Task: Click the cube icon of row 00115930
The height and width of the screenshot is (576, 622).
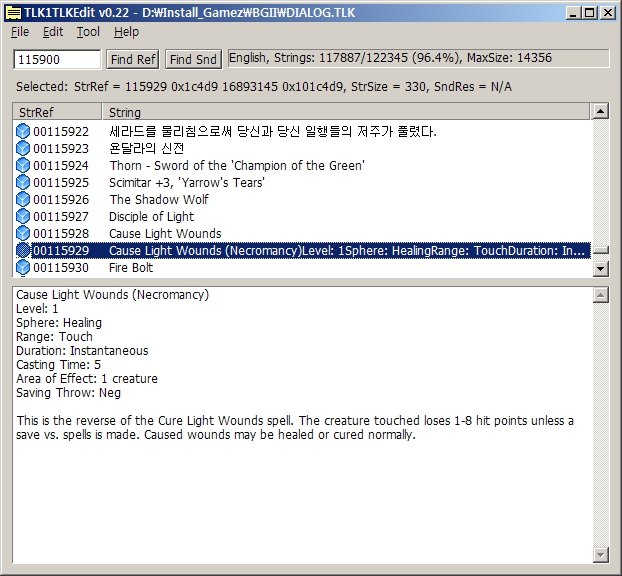Action: (x=23, y=267)
